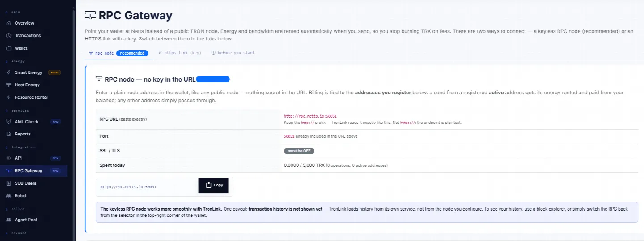
Task: Click the red RPC URL value in table
Action: 310,116
